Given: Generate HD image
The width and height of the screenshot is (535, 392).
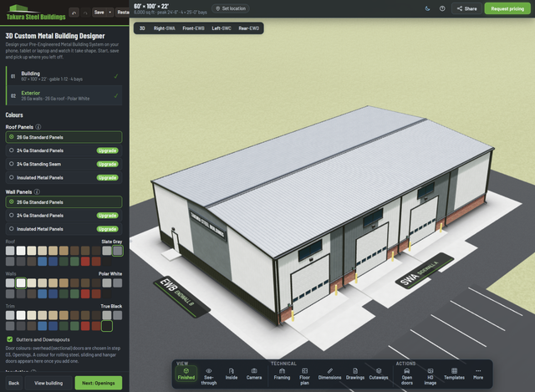Looking at the screenshot, I should point(431,377).
